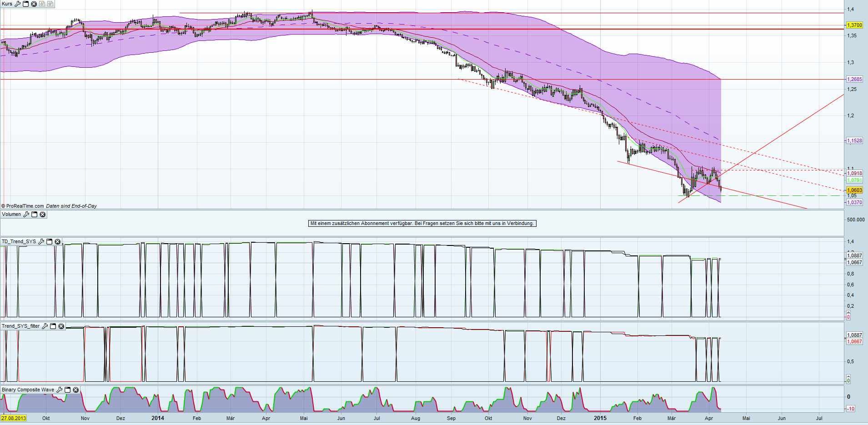Viewport: 868px width, 425px height.
Task: Select the Kurs panel title label
Action: pos(7,4)
